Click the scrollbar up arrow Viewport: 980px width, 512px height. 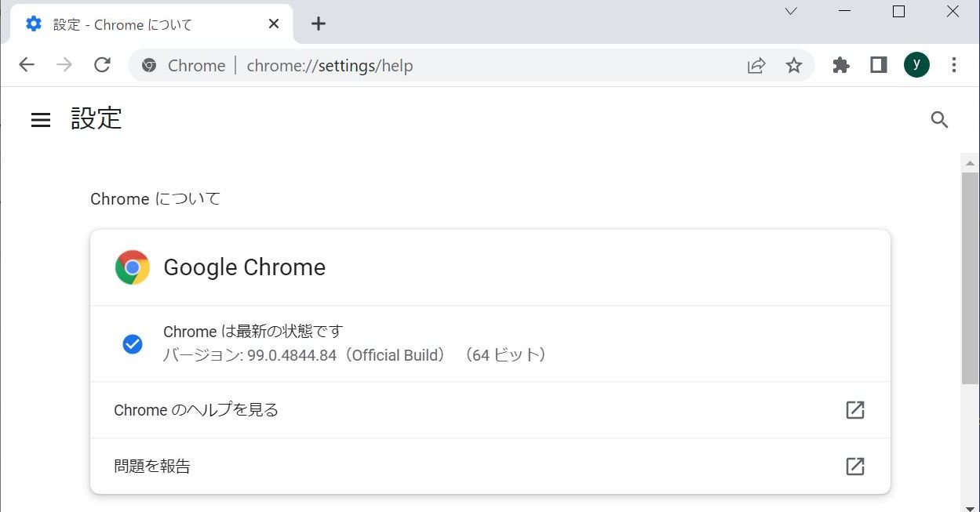tap(971, 163)
